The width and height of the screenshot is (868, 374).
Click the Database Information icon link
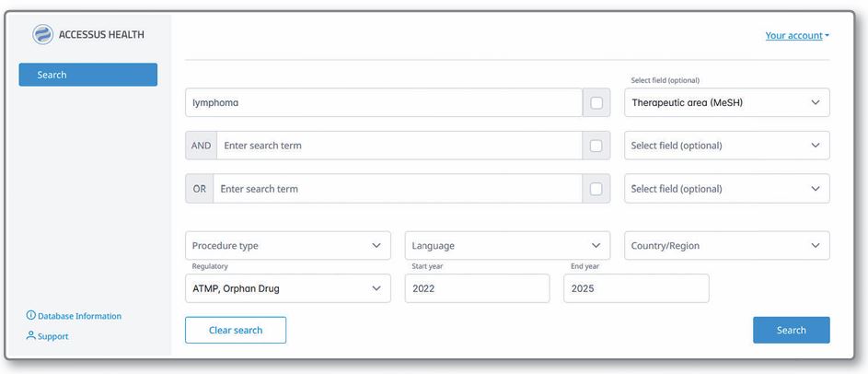[x=31, y=316]
